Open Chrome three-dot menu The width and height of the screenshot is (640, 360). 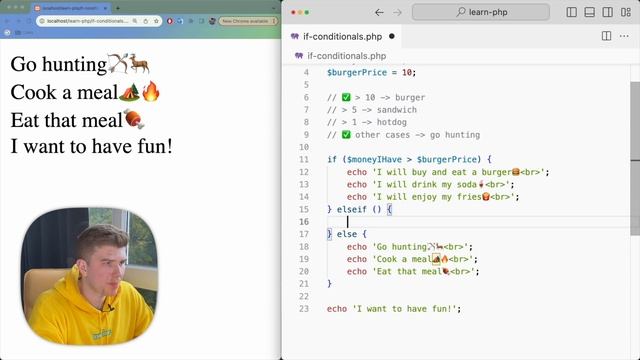click(275, 21)
